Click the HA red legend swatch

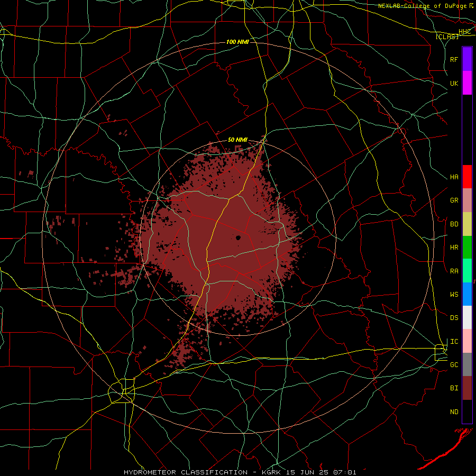(467, 177)
